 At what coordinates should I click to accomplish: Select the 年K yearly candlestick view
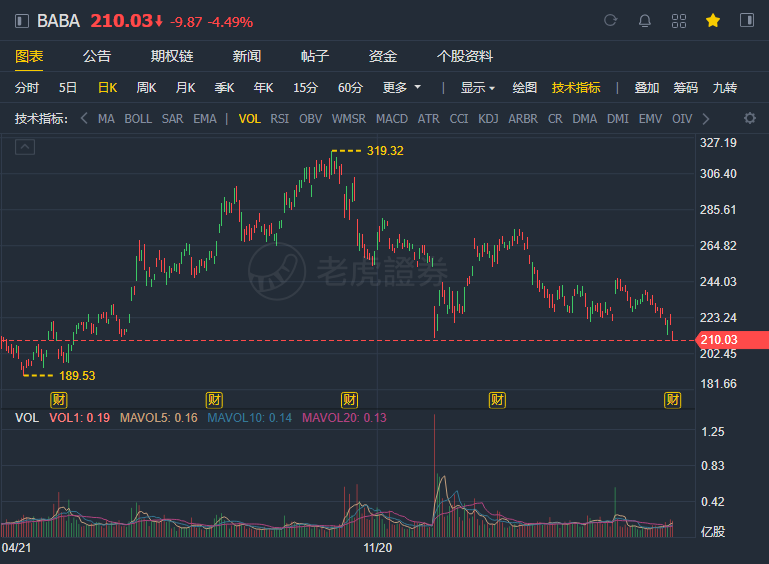[263, 88]
